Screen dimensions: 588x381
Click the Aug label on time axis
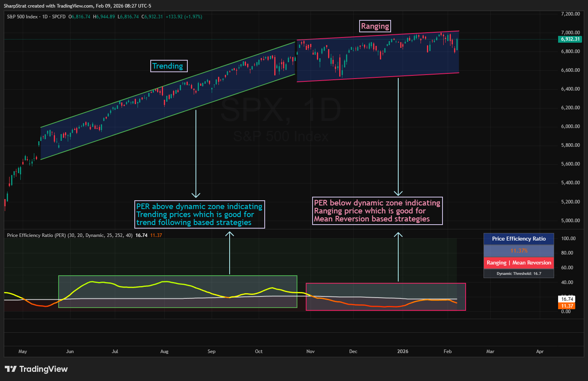pos(164,351)
